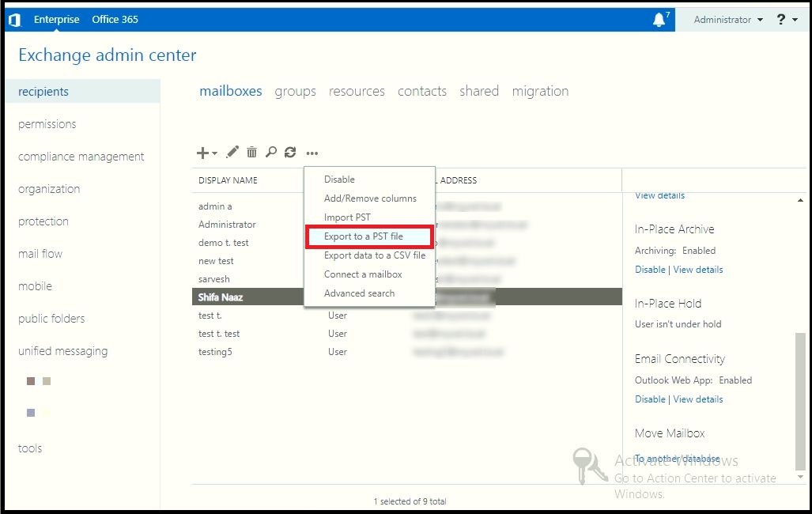
Task: Open recipients in the left navigation
Action: coord(83,92)
